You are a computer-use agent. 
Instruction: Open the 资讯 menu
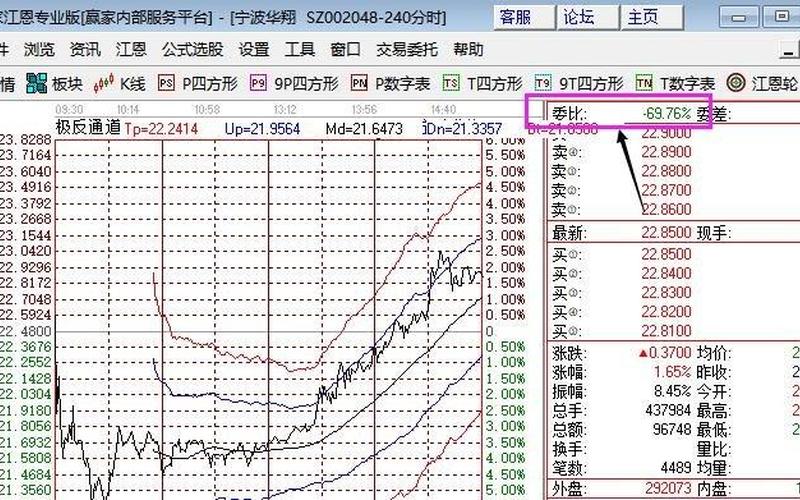coord(85,49)
